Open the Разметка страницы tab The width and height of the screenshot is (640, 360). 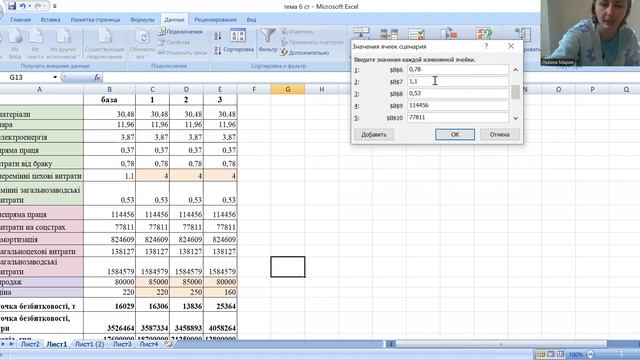click(x=95, y=20)
